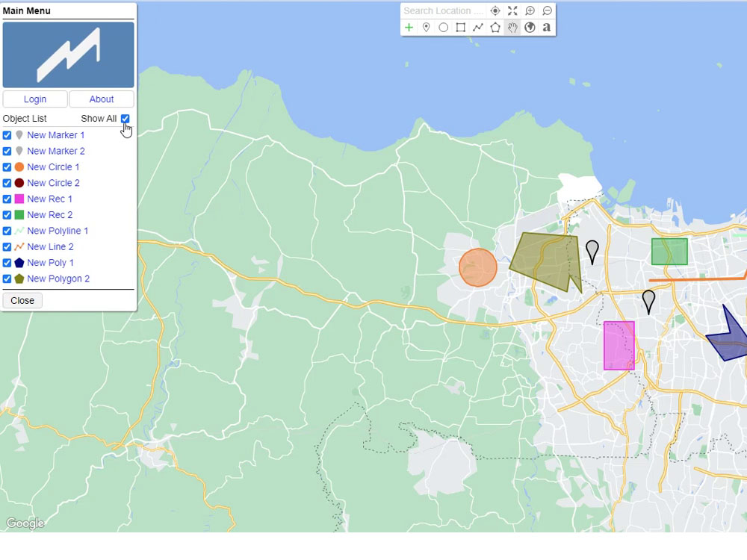747x560 pixels.
Task: Open the New Polyline 1 link
Action: click(58, 231)
